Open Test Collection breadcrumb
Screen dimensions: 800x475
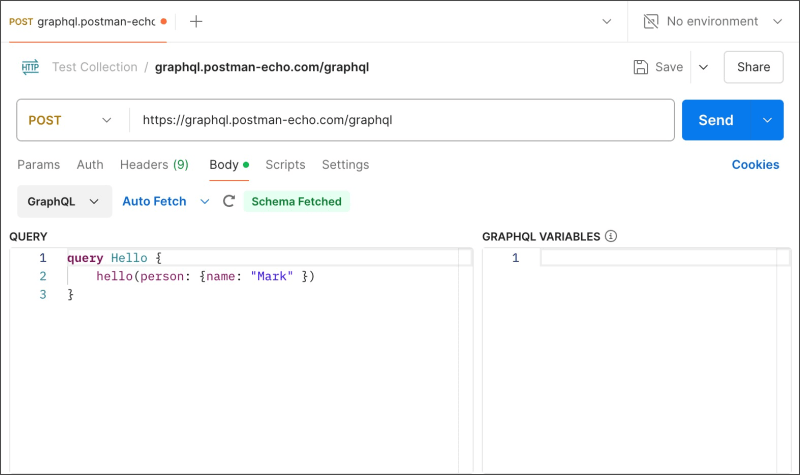(95, 67)
